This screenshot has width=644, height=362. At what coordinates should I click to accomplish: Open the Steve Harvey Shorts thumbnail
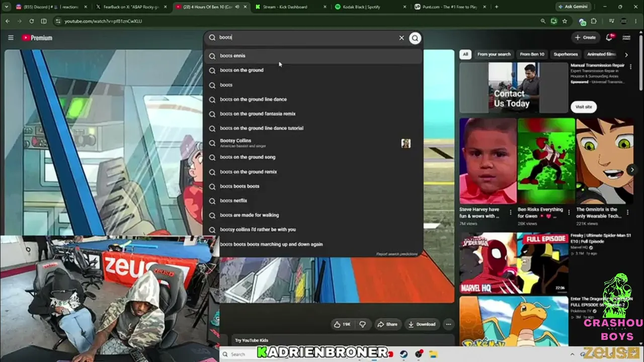(488, 161)
